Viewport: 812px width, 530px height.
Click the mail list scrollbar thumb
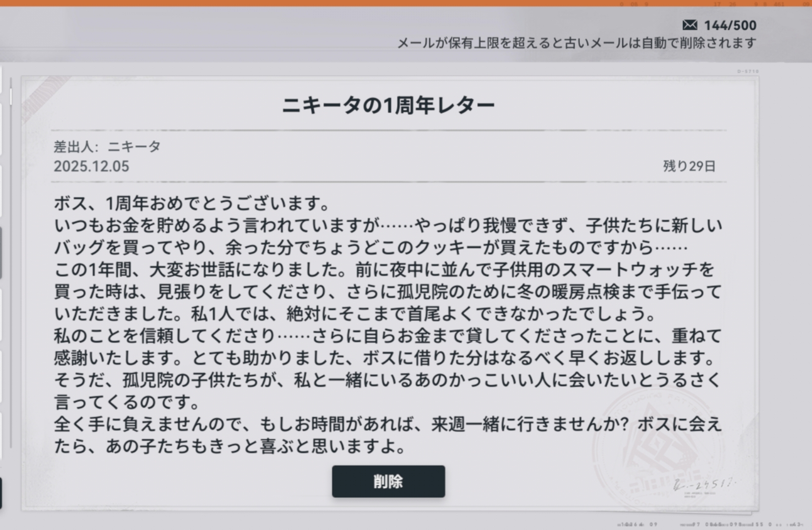coord(11,97)
